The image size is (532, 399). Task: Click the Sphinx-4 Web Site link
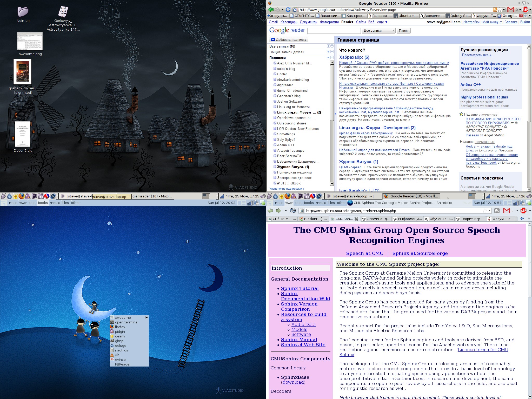tap(303, 345)
